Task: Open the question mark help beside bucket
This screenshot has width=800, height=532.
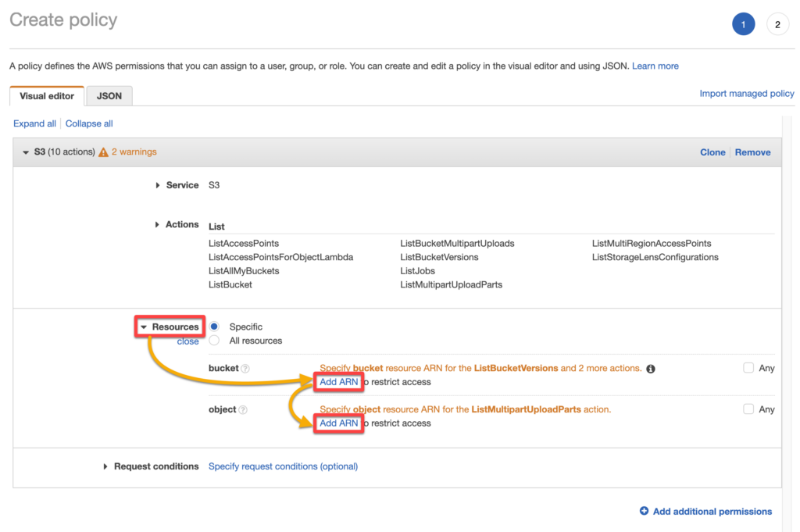Action: 247,368
